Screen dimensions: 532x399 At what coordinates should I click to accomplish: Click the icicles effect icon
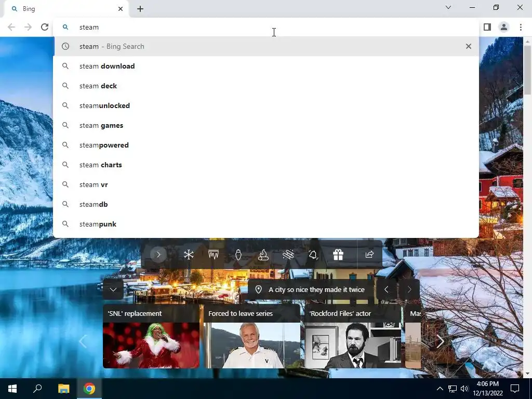[214, 255]
